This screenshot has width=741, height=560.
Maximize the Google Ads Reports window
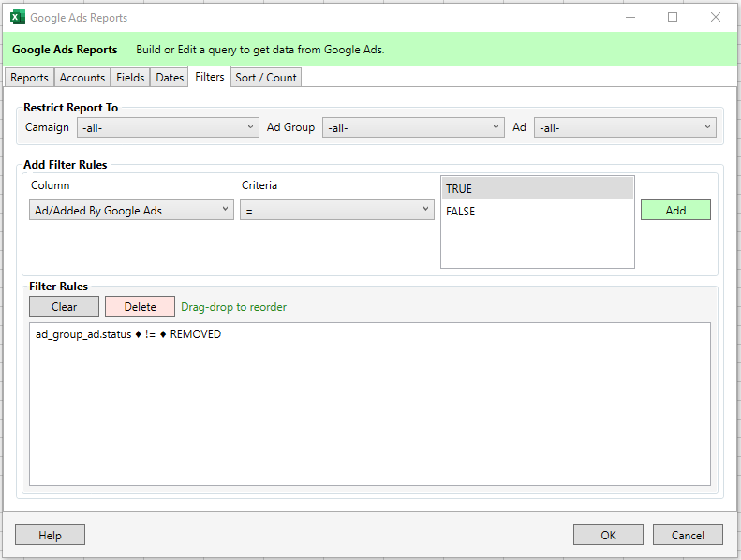(x=673, y=18)
